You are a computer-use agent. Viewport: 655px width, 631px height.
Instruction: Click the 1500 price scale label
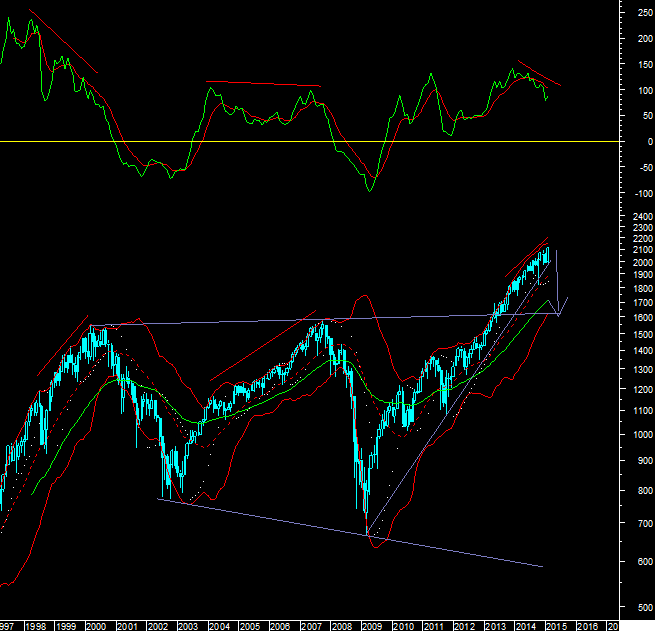tap(643, 335)
